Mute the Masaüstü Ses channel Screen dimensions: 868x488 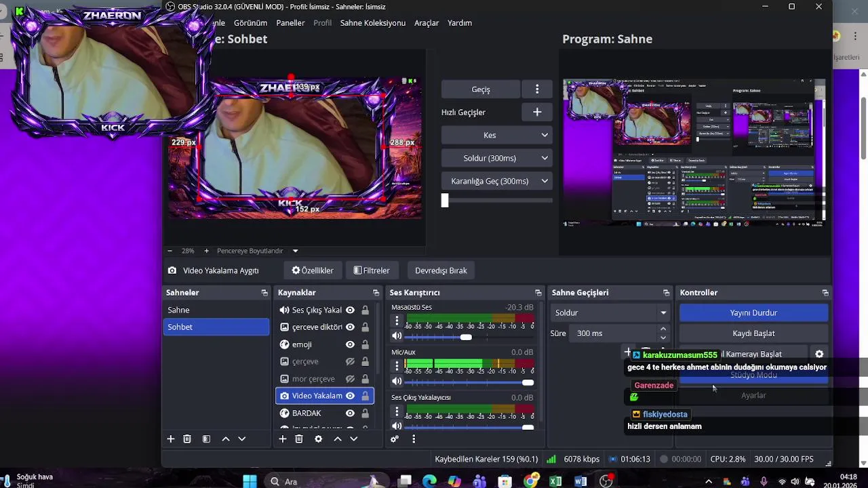397,336
